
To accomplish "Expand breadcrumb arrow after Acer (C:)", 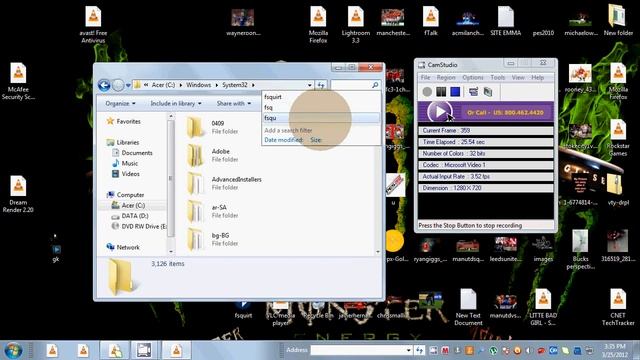I will pyautogui.click(x=181, y=85).
